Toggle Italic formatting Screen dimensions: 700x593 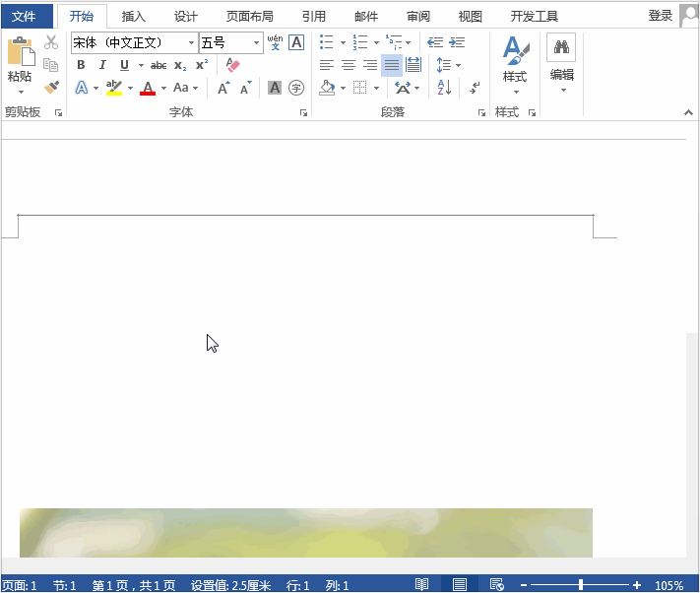coord(102,65)
